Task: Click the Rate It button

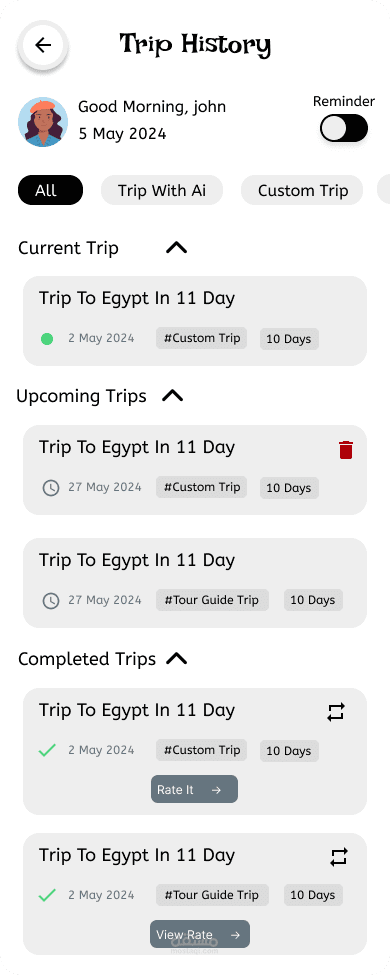Action: pyautogui.click(x=194, y=789)
